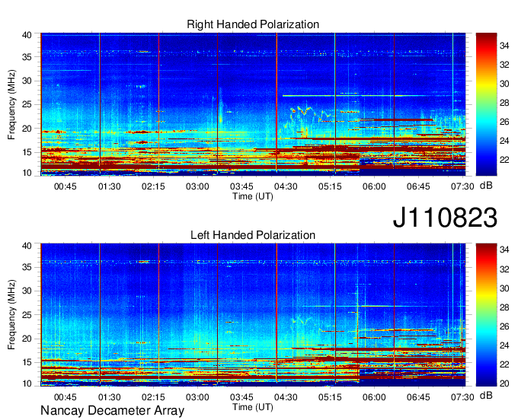Click the 05:15 time tick under right-handed plot
This screenshot has height=420, width=518.
point(330,186)
